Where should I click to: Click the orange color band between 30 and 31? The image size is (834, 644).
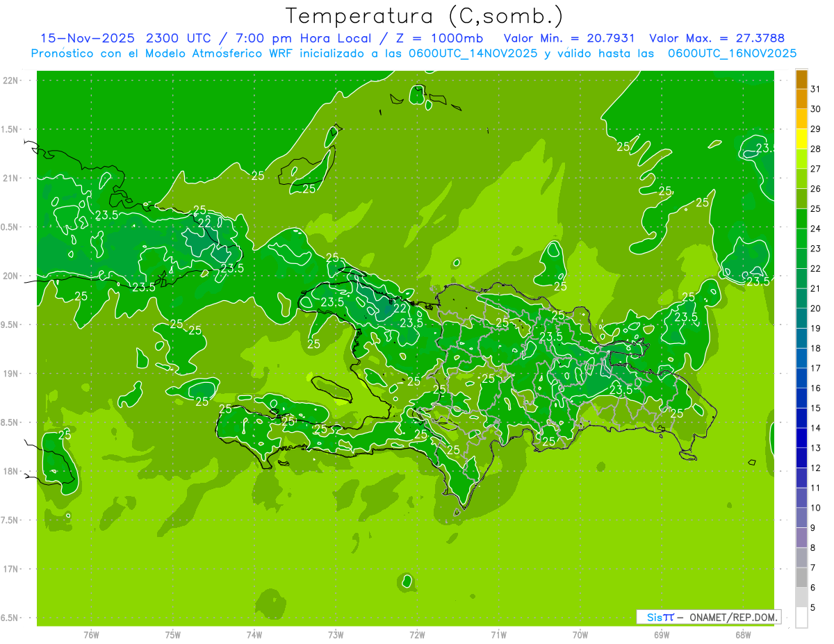[x=801, y=99]
